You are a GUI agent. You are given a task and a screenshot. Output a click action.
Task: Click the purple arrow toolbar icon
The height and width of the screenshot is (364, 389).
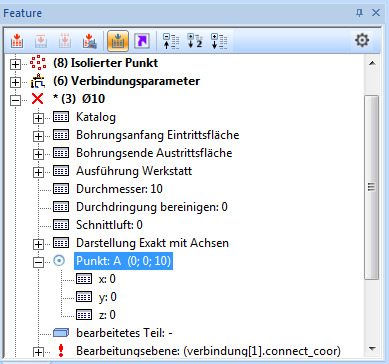[x=142, y=41]
